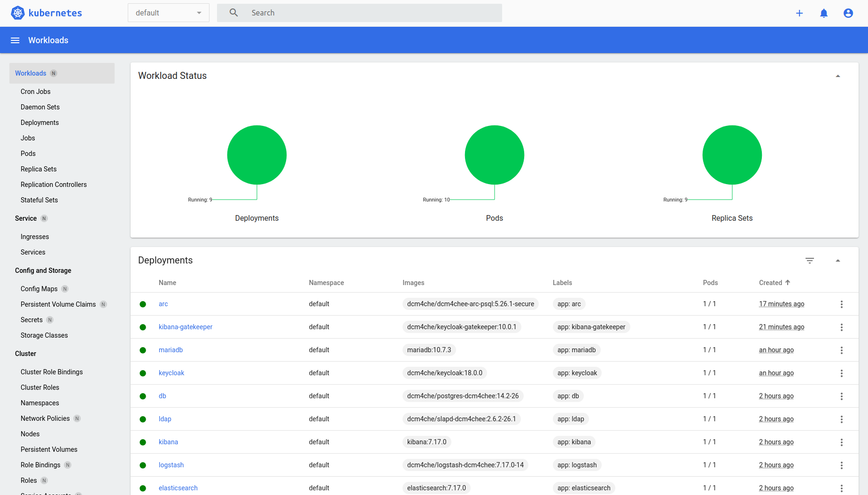This screenshot has width=868, height=495.
Task: Collapse the Deployments card
Action: (x=838, y=261)
